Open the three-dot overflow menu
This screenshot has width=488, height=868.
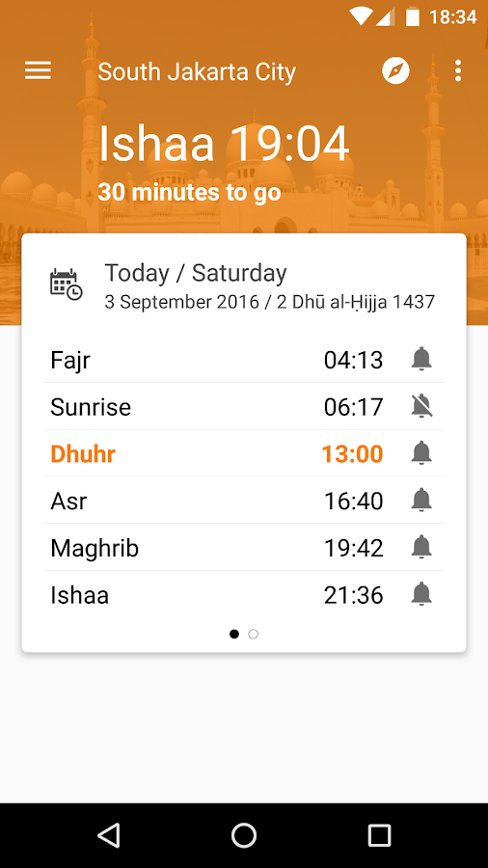tap(457, 70)
